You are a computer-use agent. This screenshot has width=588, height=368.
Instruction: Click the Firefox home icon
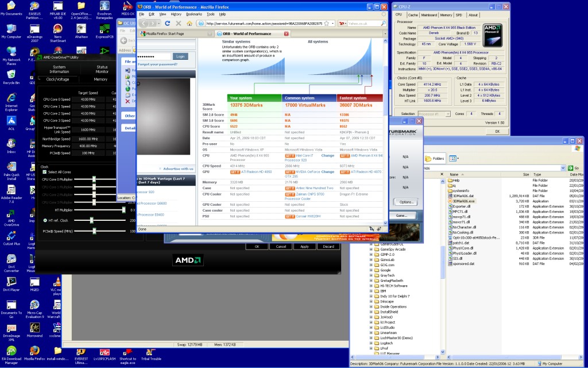pyautogui.click(x=189, y=24)
